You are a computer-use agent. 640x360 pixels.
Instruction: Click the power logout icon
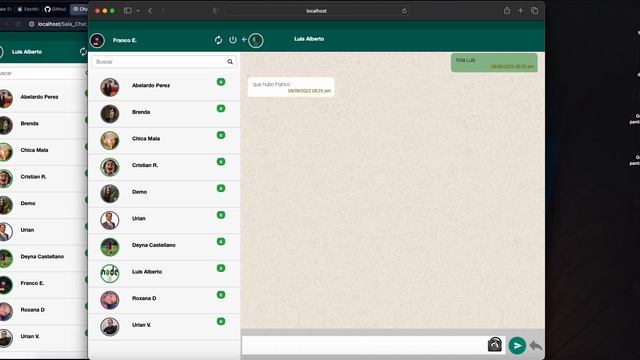pos(233,40)
